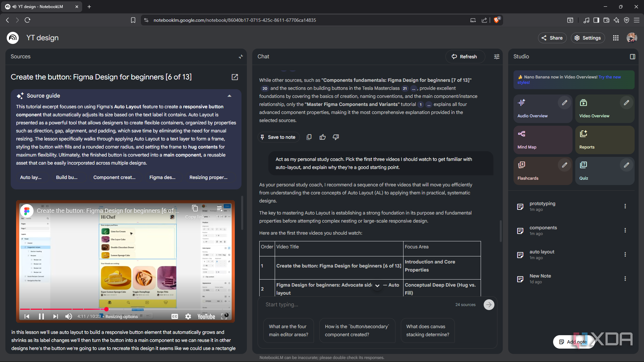The width and height of the screenshot is (644, 362).
Task: Bookmark this page in browser
Action: [133, 20]
